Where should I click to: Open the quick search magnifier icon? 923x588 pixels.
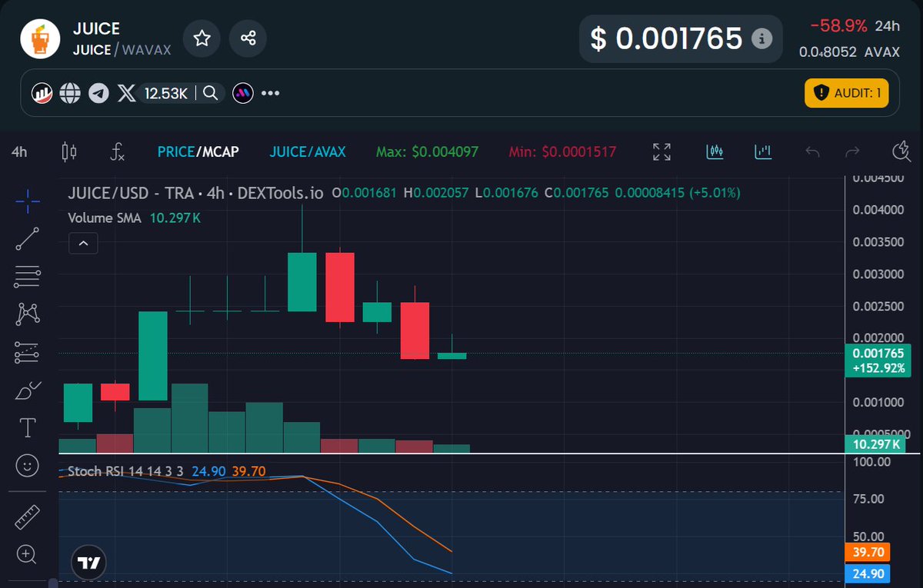(901, 151)
